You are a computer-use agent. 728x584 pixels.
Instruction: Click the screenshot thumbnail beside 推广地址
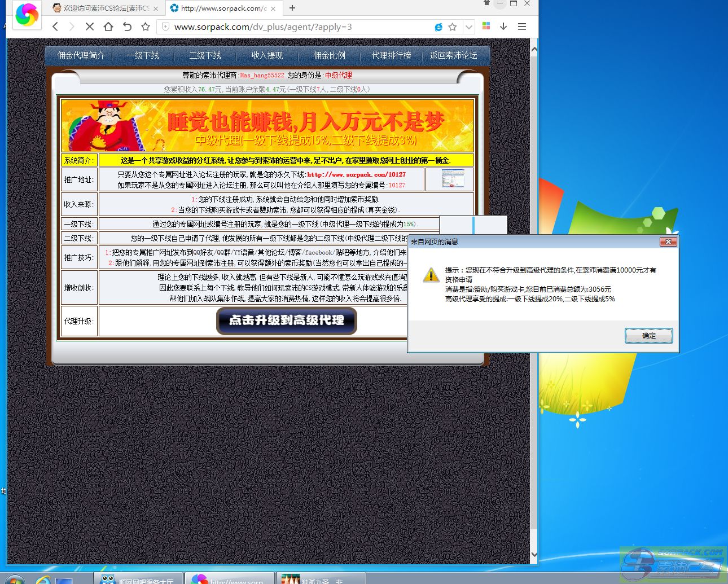click(453, 179)
